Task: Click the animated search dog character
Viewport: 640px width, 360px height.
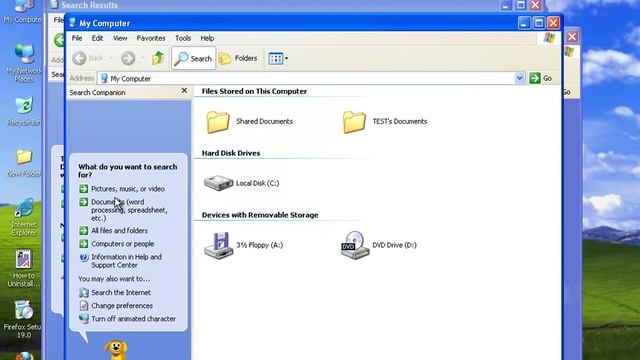Action: point(116,350)
